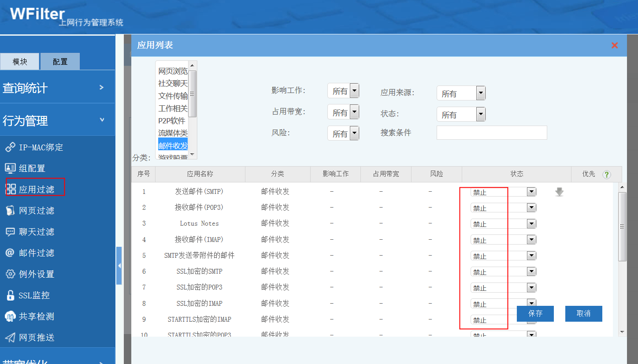This screenshot has width=638, height=364.
Task: Switch to the 配置 tab
Action: (60, 62)
